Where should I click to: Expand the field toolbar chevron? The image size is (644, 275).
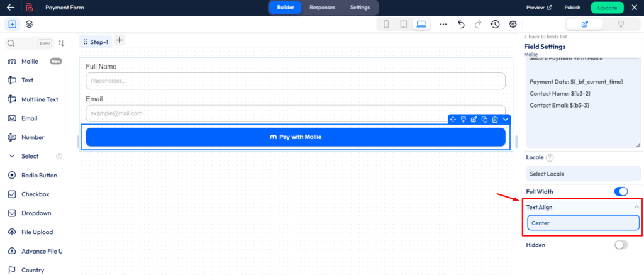pos(506,119)
